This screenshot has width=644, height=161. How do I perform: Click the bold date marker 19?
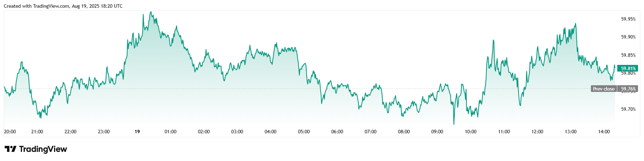(x=137, y=132)
